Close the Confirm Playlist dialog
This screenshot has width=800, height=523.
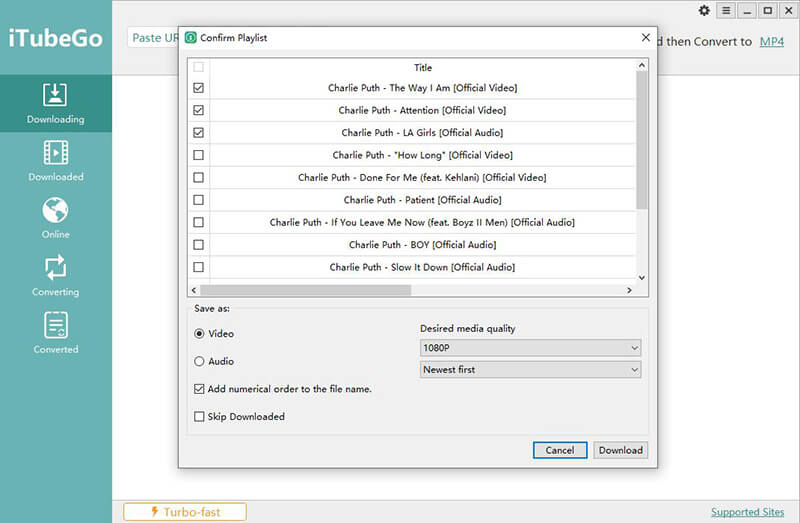click(645, 38)
